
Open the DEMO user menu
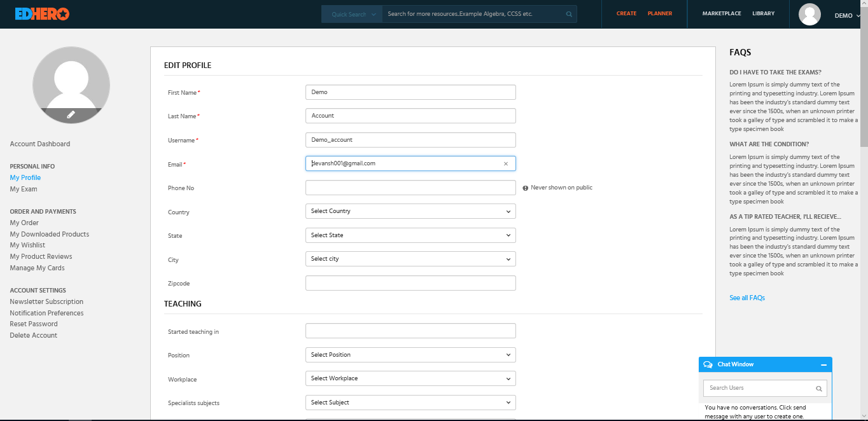coord(847,16)
